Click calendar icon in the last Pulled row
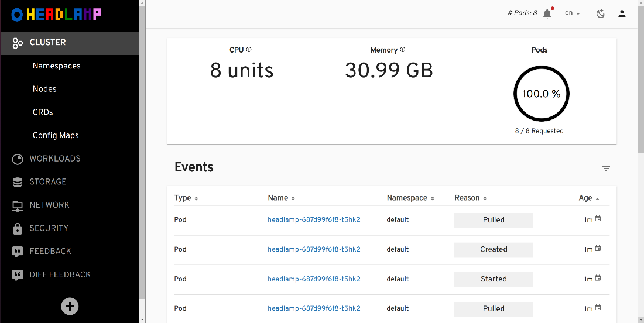 click(x=598, y=307)
